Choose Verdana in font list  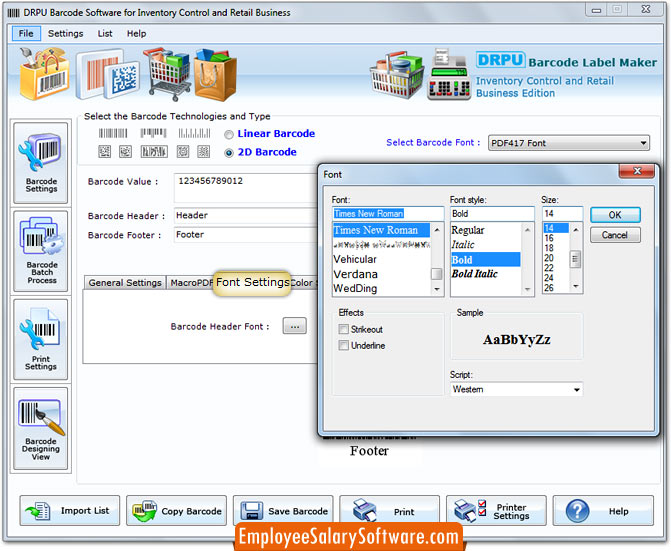tap(381, 274)
